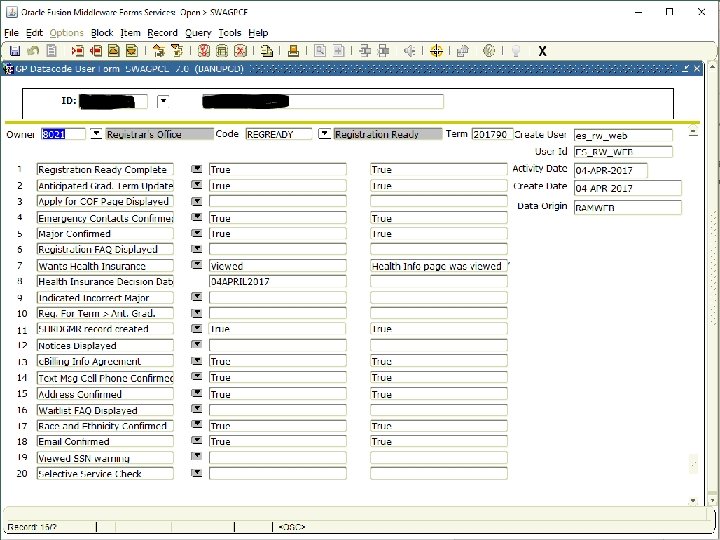
Task: Open the Help menu
Action: coord(258,33)
